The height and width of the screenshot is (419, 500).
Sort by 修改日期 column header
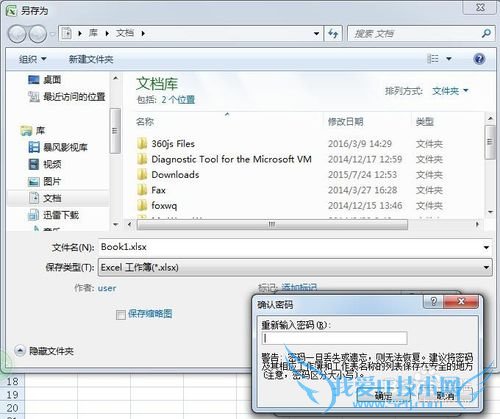(x=345, y=122)
